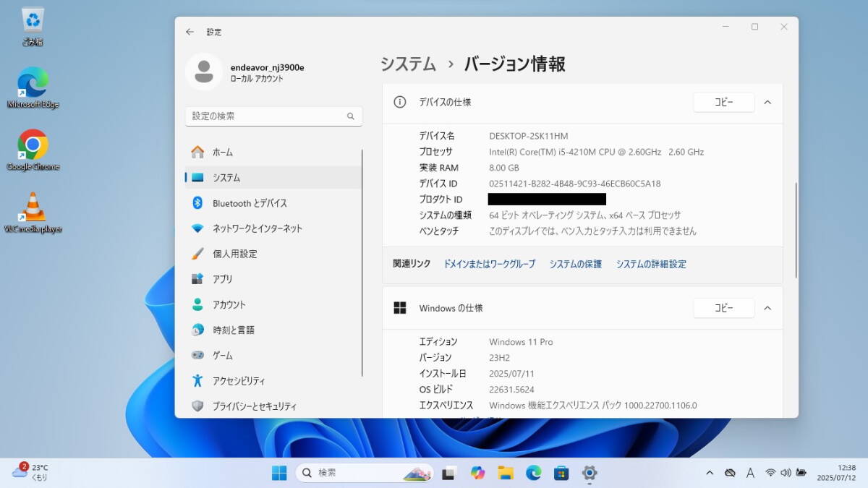Click the アクセシビリティ figure icon
The height and width of the screenshot is (488, 868).
click(197, 380)
